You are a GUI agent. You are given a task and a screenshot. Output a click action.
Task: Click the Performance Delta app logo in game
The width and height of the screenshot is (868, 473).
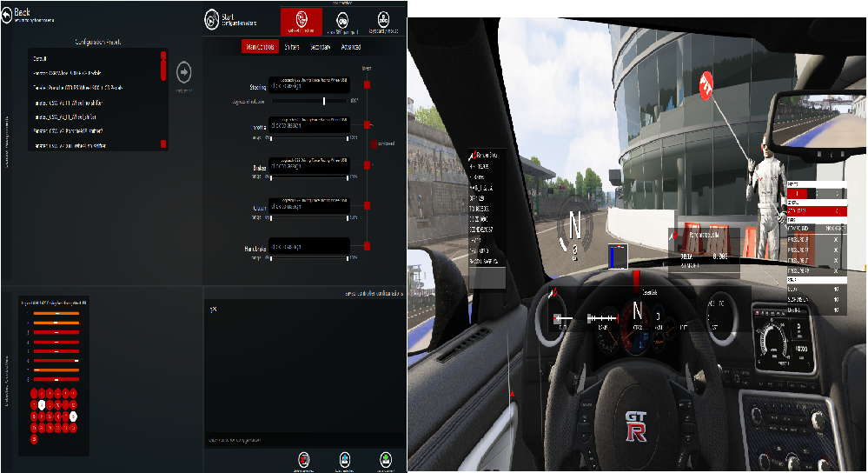[673, 236]
